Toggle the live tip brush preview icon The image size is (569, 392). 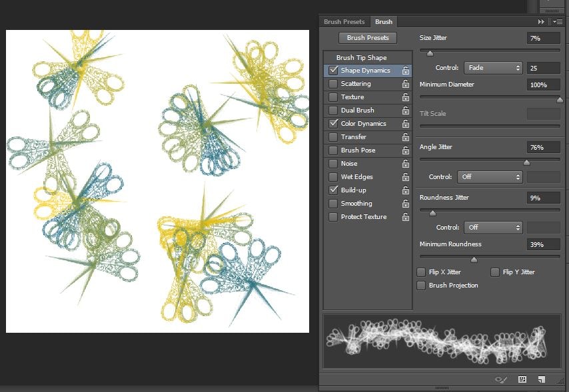501,379
